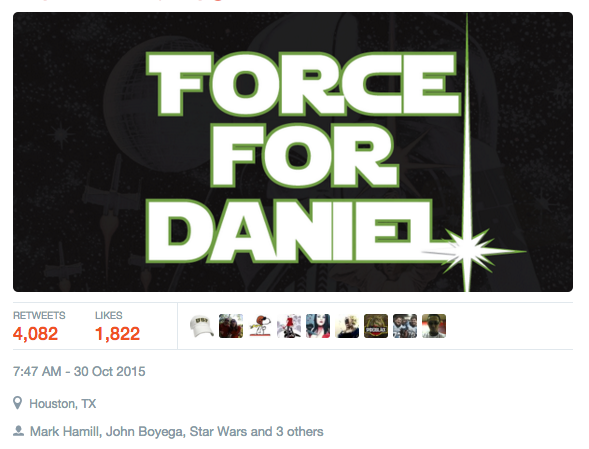Select the man in sunglasses avatar
The height and width of the screenshot is (449, 589).
click(x=434, y=326)
